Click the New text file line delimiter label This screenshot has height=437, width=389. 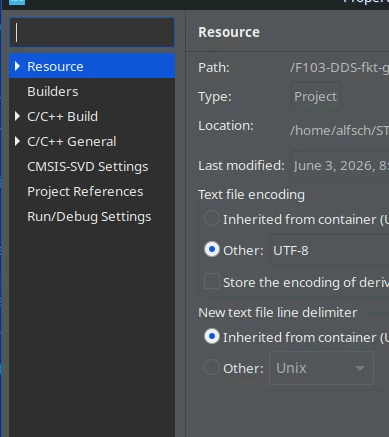point(278,313)
